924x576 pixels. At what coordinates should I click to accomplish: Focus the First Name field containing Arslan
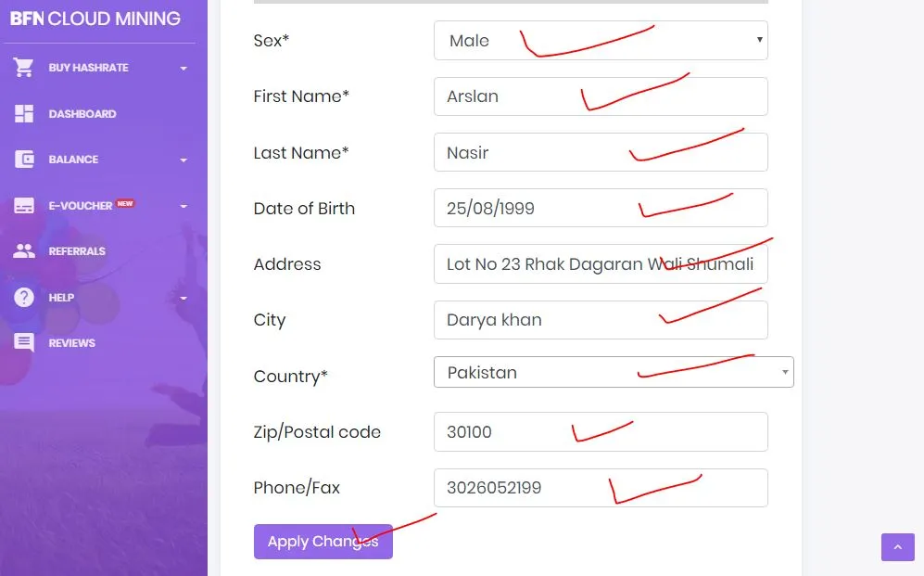[601, 96]
